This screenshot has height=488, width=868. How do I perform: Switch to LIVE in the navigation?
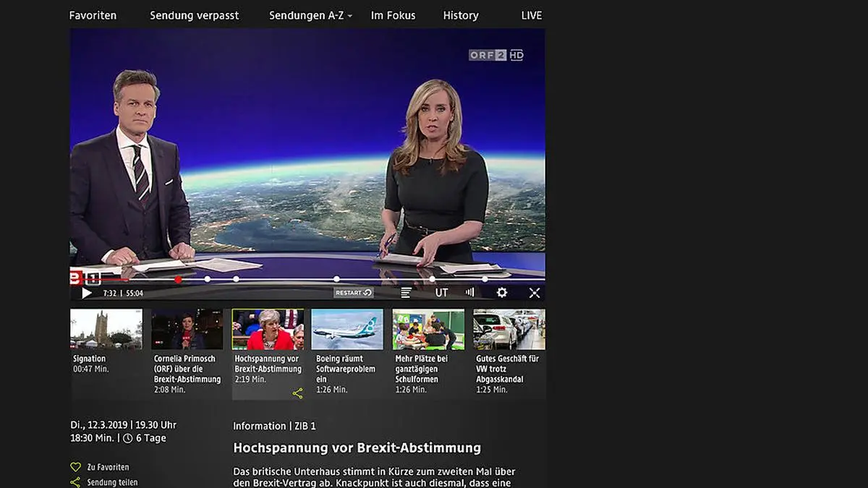point(531,15)
